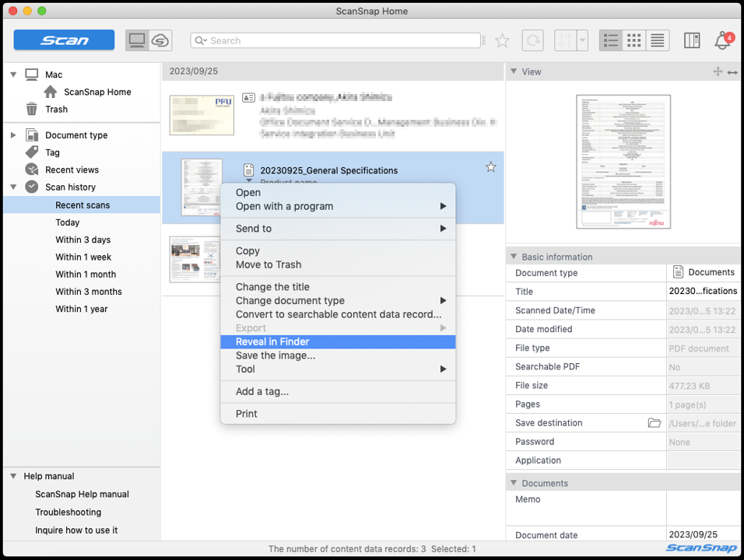
Task: Collapse the View panel section
Action: (x=514, y=72)
